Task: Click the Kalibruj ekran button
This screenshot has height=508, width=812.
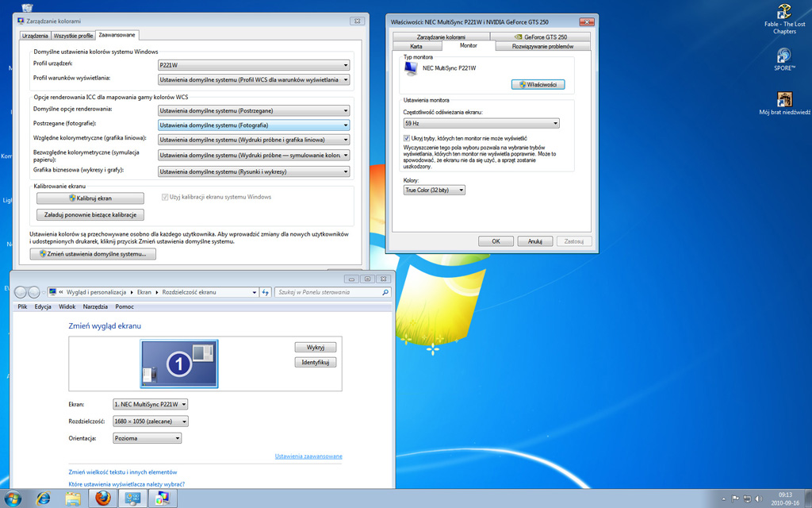Action: pos(90,198)
